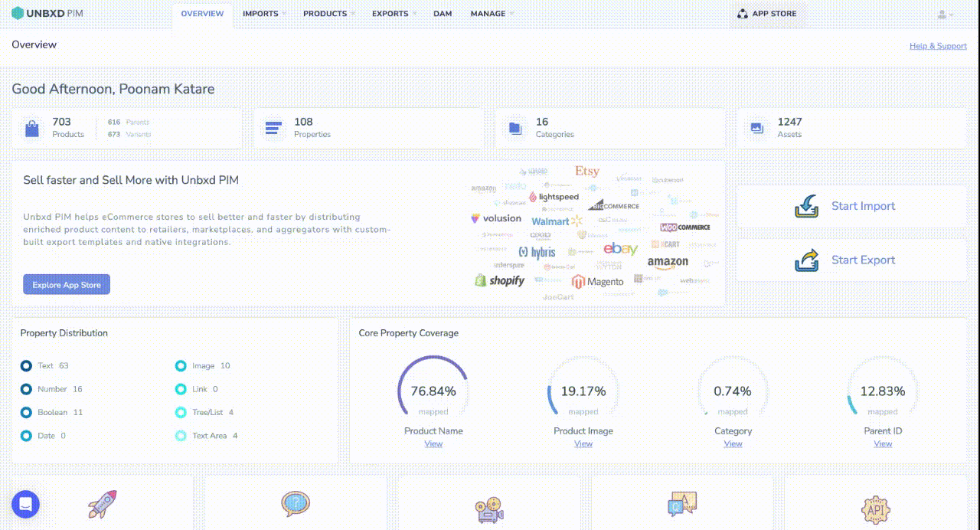The height and width of the screenshot is (530, 980).
Task: Expand the Manage menu arrow
Action: pos(511,14)
